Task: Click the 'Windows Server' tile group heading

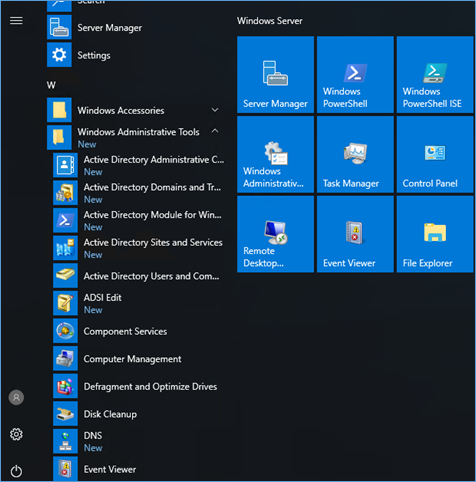Action: point(270,21)
